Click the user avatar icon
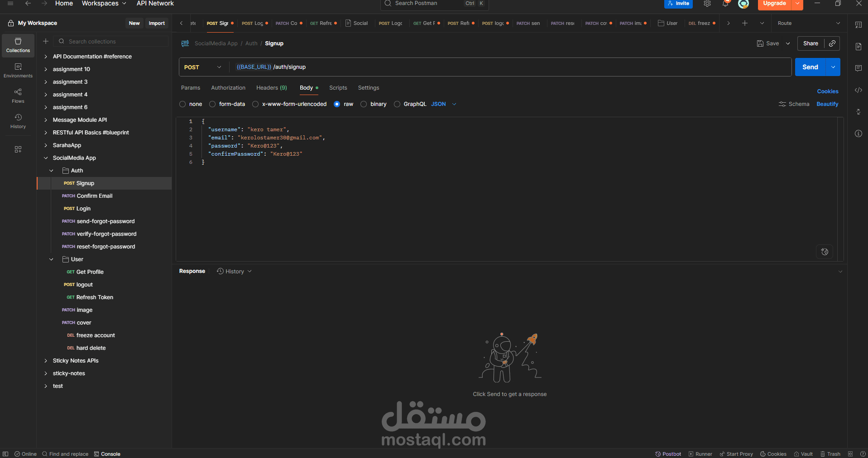The width and height of the screenshot is (868, 458). pyautogui.click(x=743, y=4)
